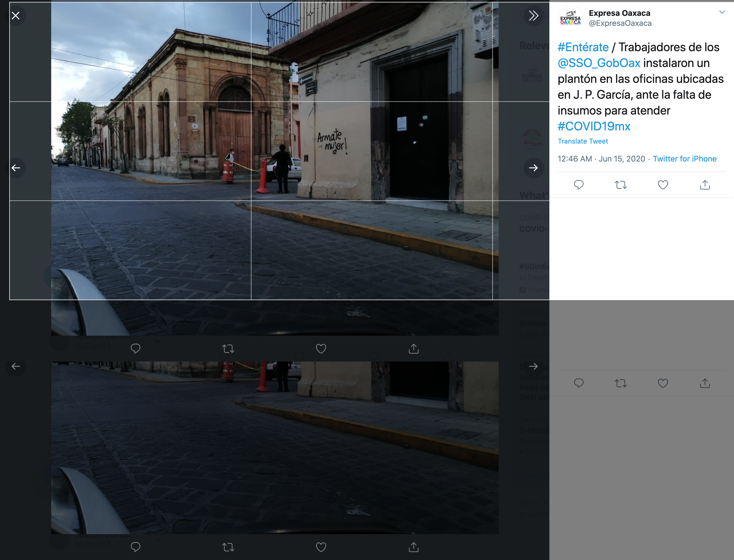Click the share icon below the photo

point(413,349)
